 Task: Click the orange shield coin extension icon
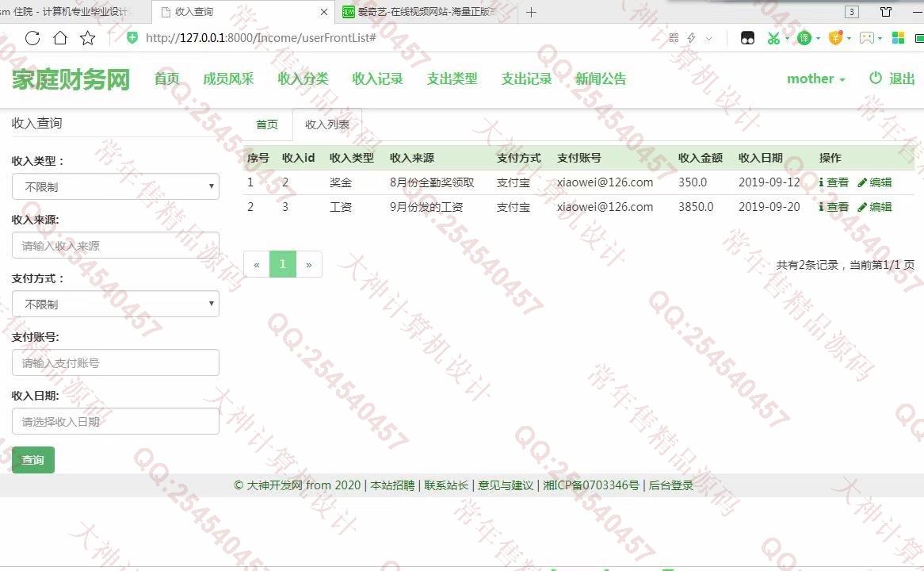tap(835, 38)
